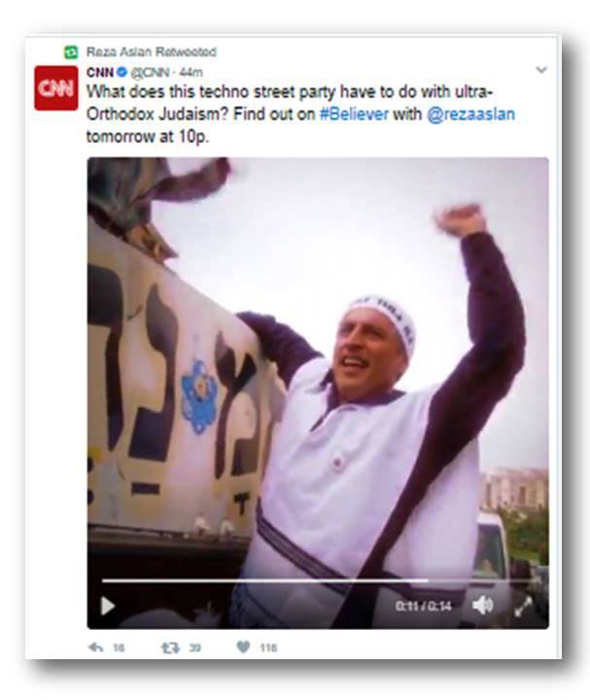Click the 0:11 / 0:14 time display
The width and height of the screenshot is (590, 700).
click(424, 607)
